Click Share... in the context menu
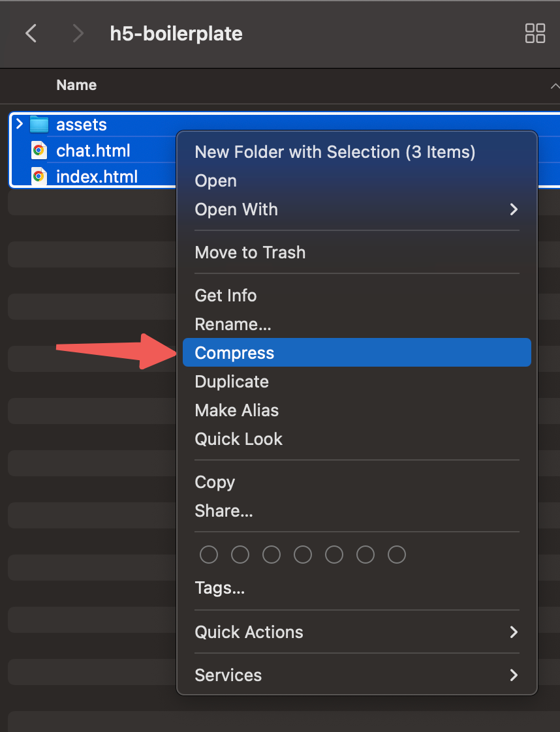 [x=224, y=511]
